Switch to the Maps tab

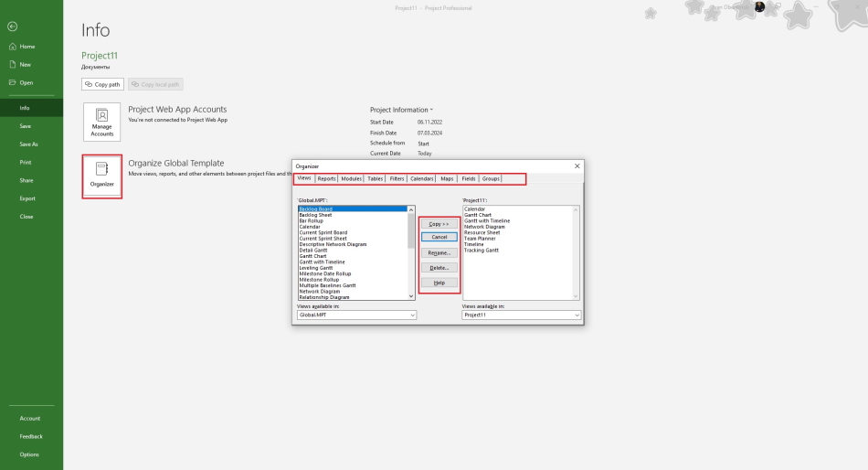pyautogui.click(x=447, y=178)
